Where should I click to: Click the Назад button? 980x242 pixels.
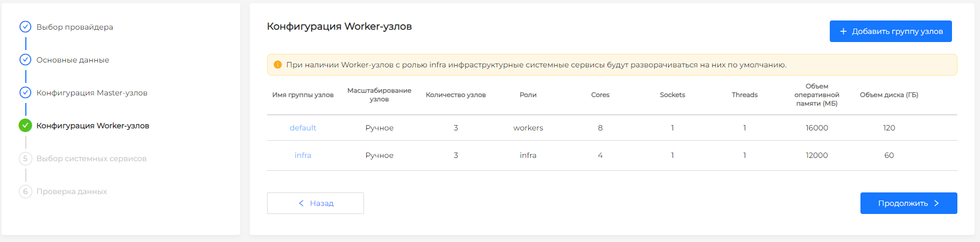[x=316, y=203]
